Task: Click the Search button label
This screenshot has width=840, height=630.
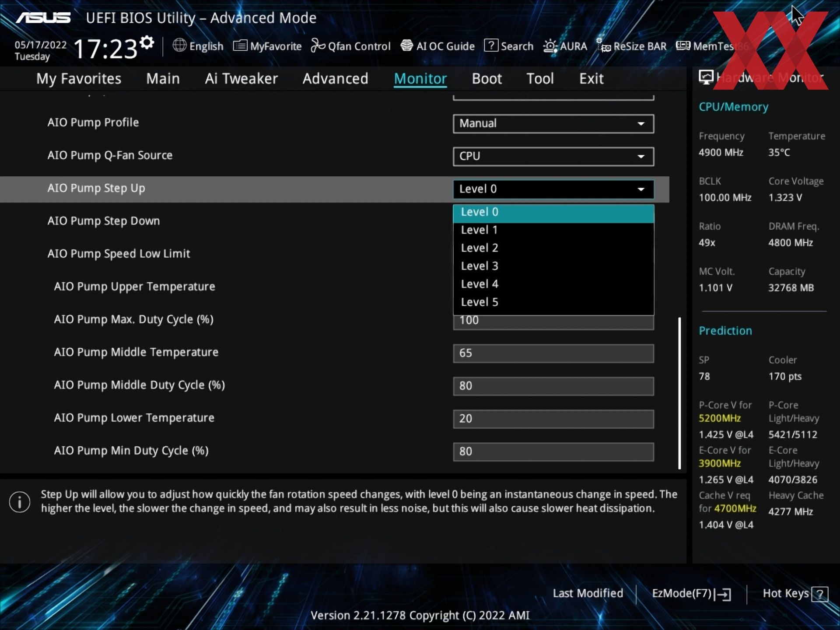Action: tap(517, 46)
